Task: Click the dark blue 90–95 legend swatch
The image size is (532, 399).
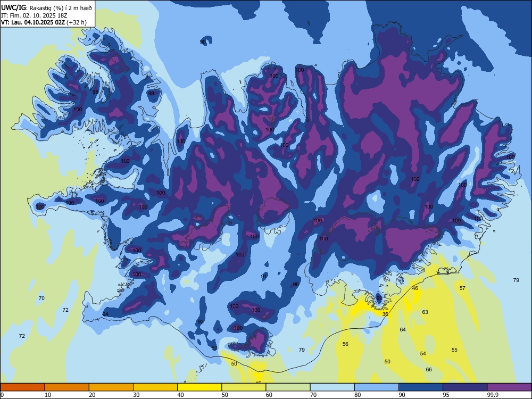Action: (421, 387)
